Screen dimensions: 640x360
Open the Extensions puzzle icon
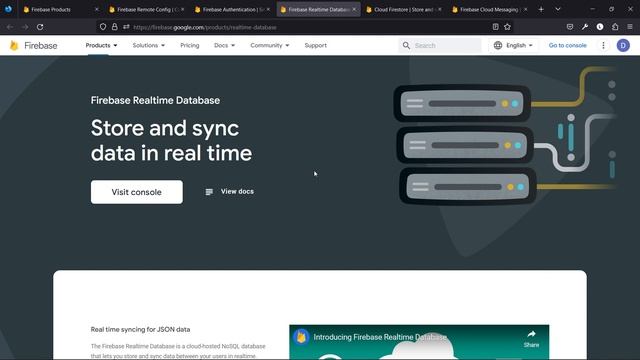pyautogui.click(x=615, y=27)
